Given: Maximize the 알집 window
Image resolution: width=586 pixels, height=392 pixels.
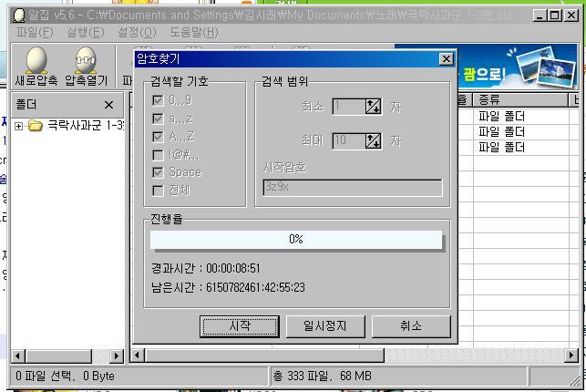Looking at the screenshot, I should [x=555, y=15].
